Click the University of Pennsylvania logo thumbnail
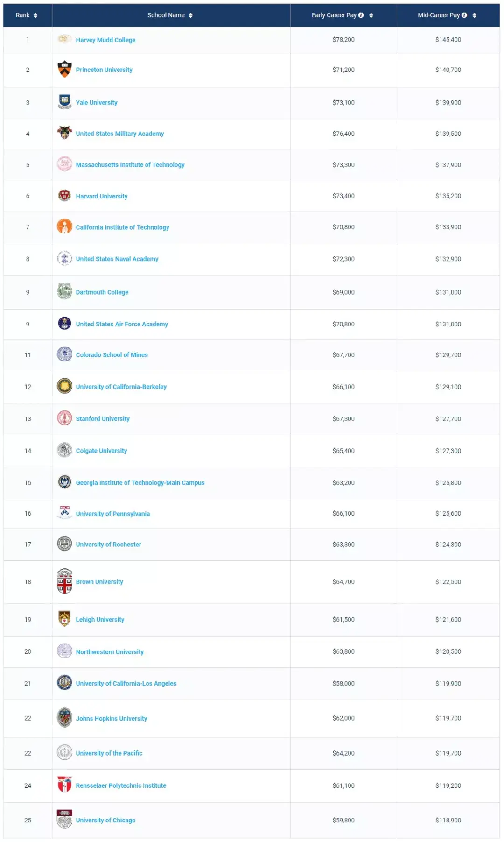 pos(64,513)
